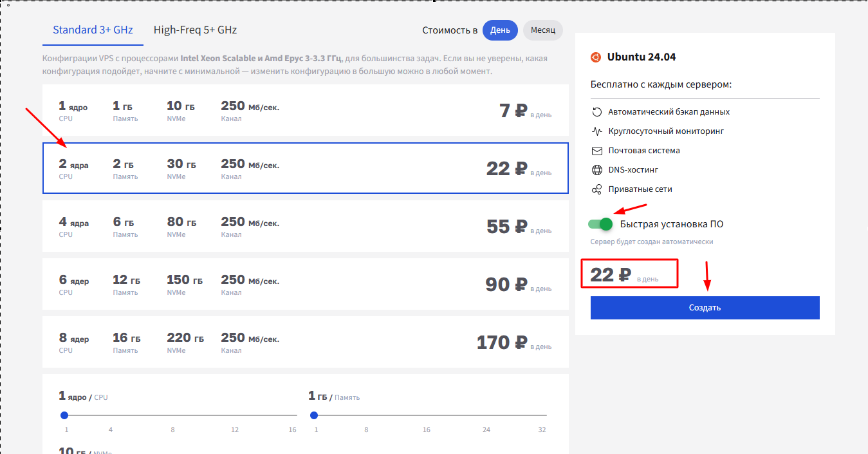Click the private networks icon
This screenshot has width=868, height=454.
coord(596,189)
